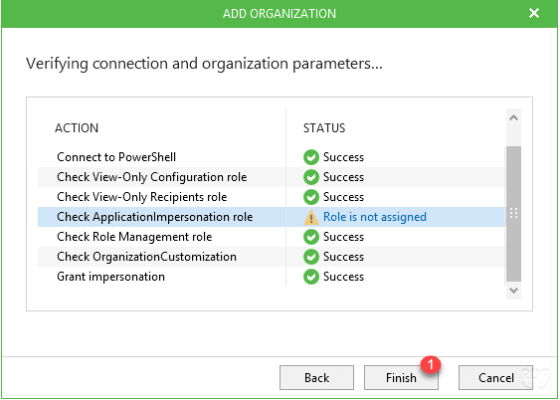Click success icon for View-Only Configuration role
Viewport: 560px width, 400px height.
(311, 177)
